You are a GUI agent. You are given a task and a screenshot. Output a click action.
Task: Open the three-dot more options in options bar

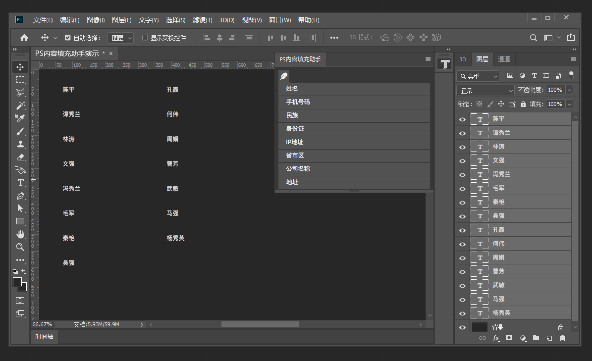point(334,38)
